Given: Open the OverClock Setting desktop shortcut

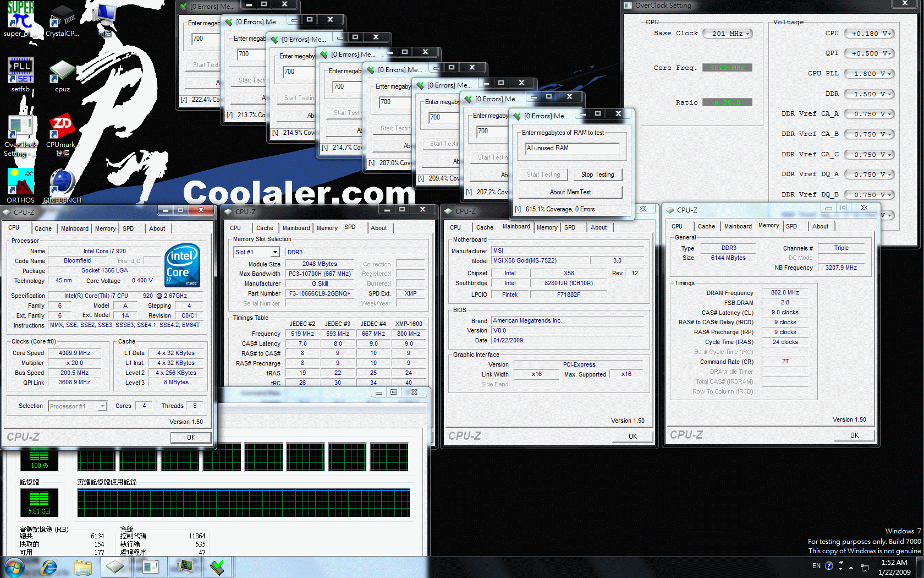Looking at the screenshot, I should [20, 136].
